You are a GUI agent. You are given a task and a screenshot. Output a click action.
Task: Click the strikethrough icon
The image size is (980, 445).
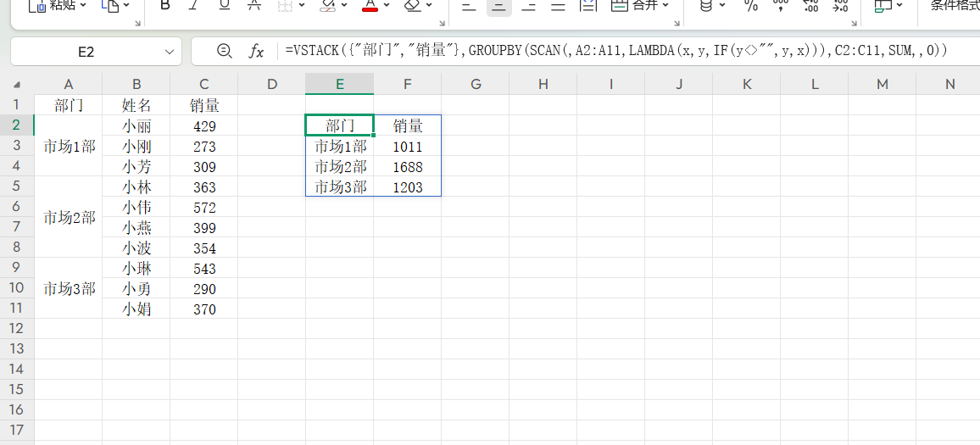point(253,6)
